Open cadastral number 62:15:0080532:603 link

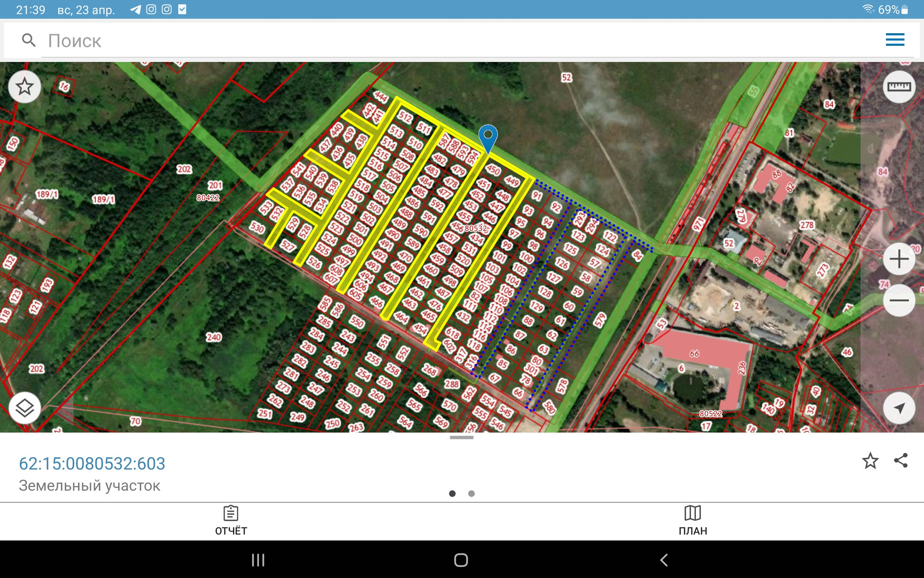tap(92, 463)
